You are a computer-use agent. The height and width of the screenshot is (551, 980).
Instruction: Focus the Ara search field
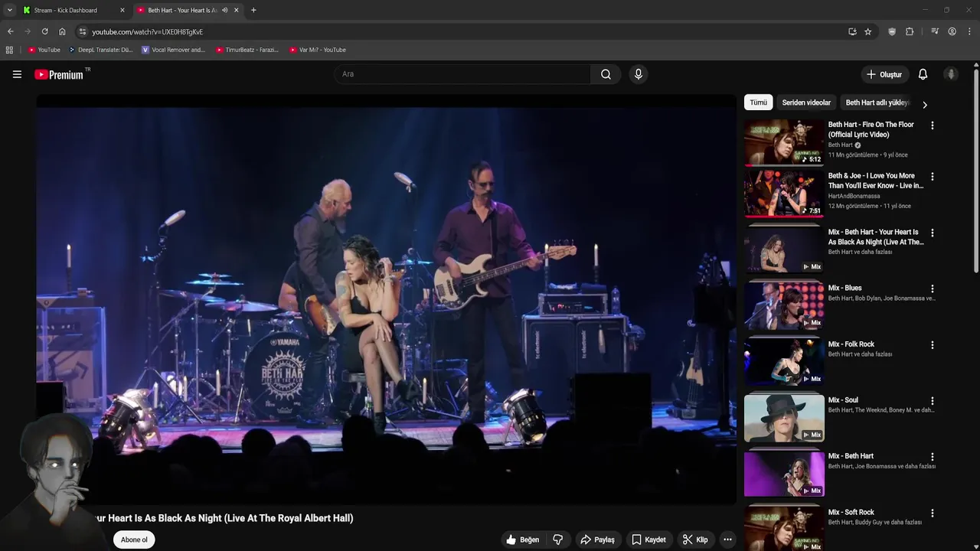point(462,74)
